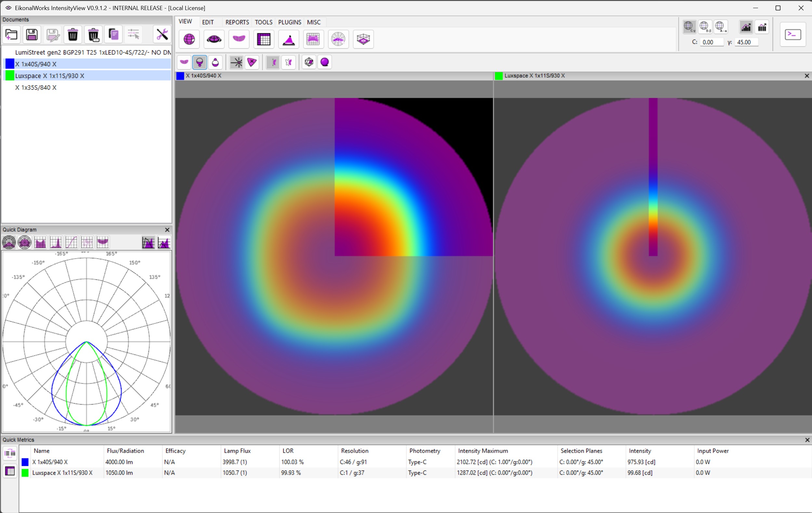Screen dimensions: 812x513
Task: Open the EDIT tab
Action: 208,22
